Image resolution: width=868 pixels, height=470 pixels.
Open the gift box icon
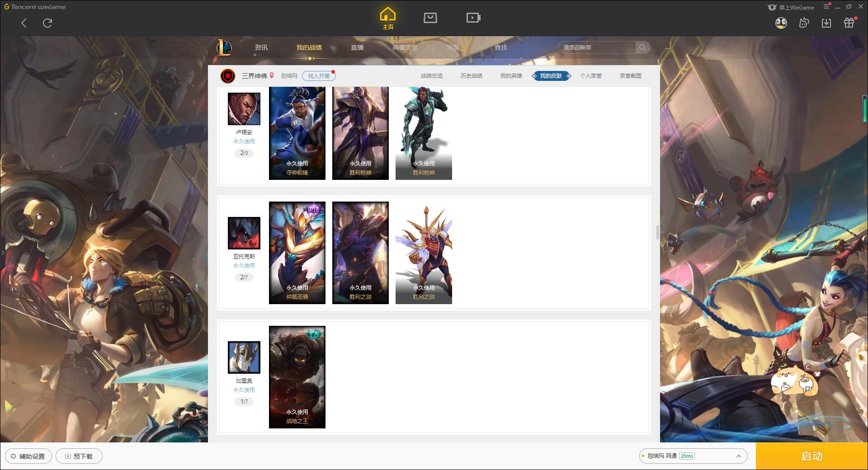pos(849,23)
